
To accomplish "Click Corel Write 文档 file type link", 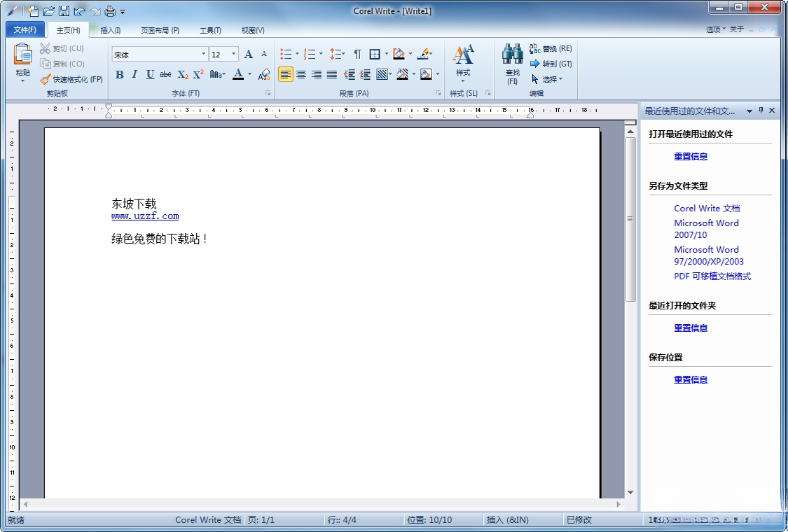I will 707,208.
